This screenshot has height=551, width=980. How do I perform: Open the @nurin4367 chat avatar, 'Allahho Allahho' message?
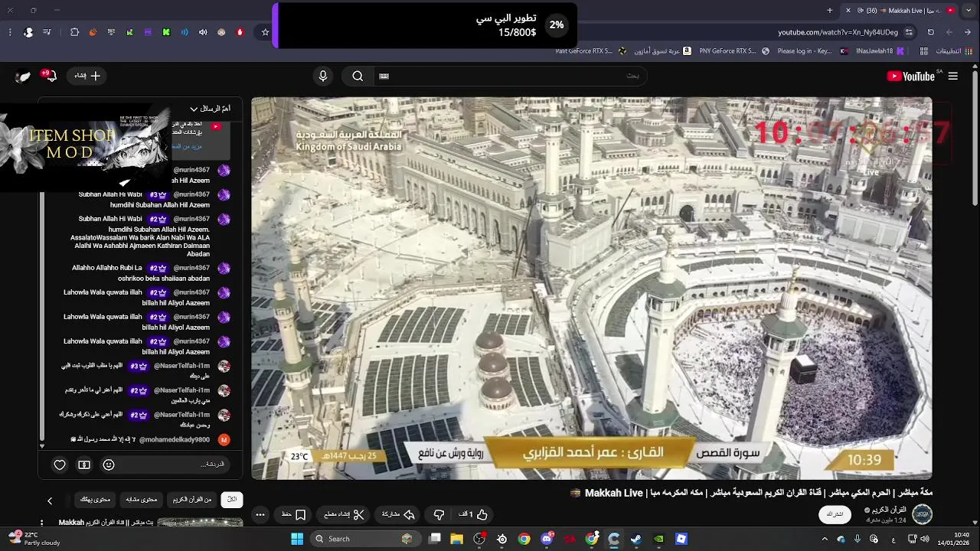coord(224,268)
